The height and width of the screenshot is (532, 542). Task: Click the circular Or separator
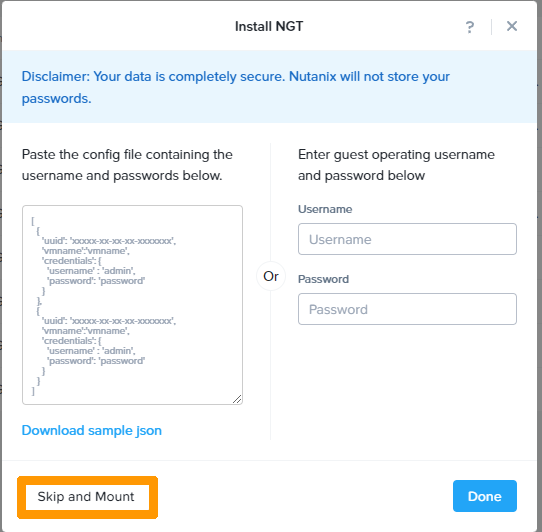[271, 276]
